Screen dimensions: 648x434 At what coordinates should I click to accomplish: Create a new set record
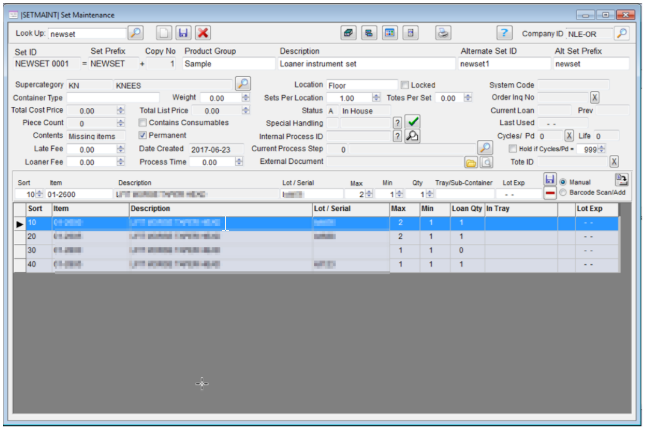click(166, 34)
